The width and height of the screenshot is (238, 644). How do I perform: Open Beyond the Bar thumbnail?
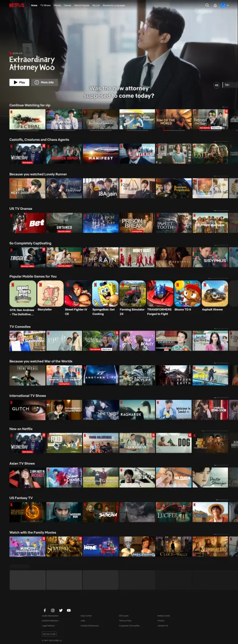(210, 120)
